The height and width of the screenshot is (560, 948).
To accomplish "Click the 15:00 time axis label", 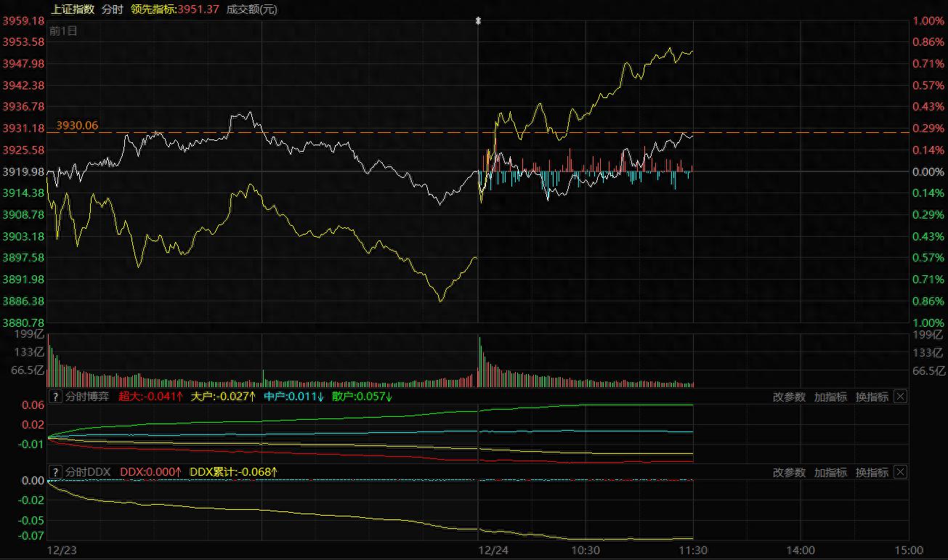I will point(908,551).
